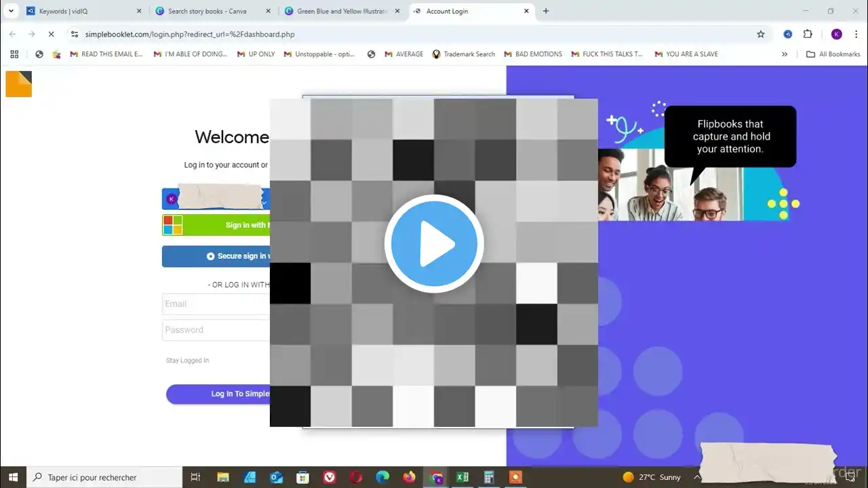Viewport: 868px width, 488px height.
Task: Open Outlook from the taskbar
Action: 277,477
